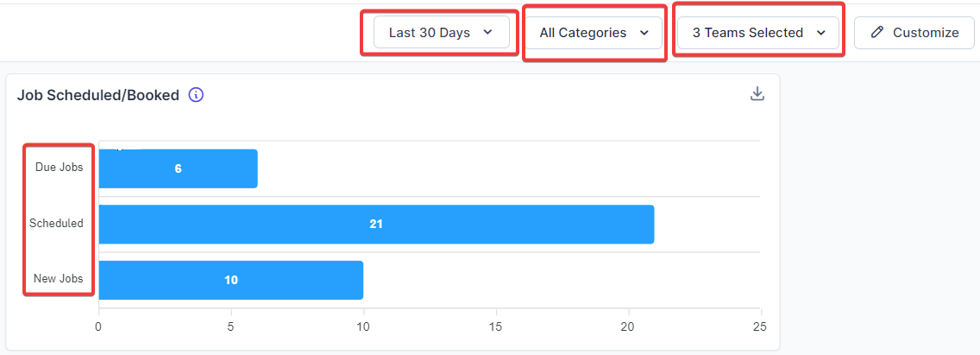This screenshot has width=980, height=355.
Task: Click the chevron arrow beside 3 Teams Selected
Action: [820, 33]
